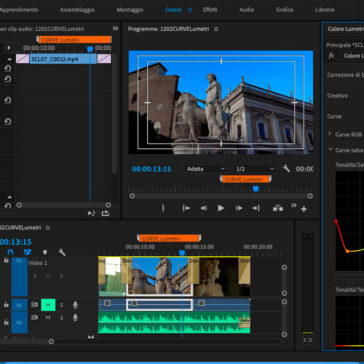Go to In point in Program monitor

click(x=186, y=208)
